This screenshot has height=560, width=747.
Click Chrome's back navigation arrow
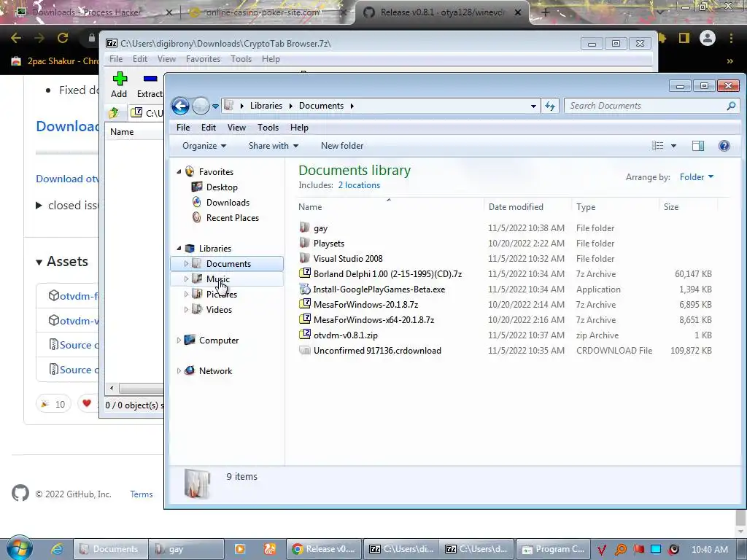(x=16, y=38)
